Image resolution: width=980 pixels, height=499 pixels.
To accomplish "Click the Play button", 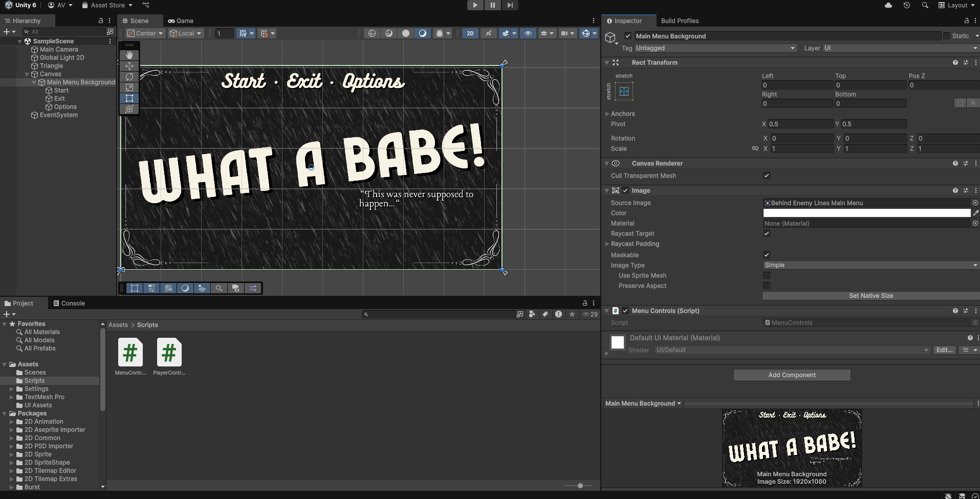I will pyautogui.click(x=475, y=5).
